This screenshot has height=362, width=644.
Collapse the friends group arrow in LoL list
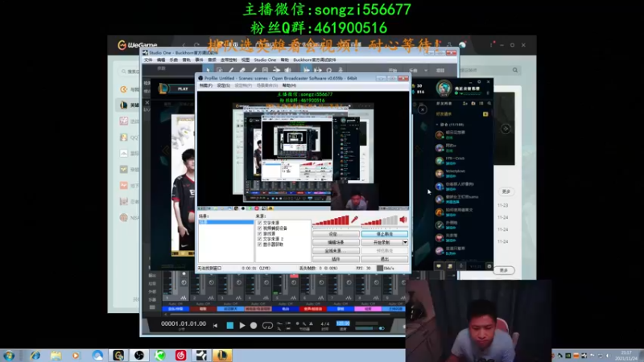437,125
